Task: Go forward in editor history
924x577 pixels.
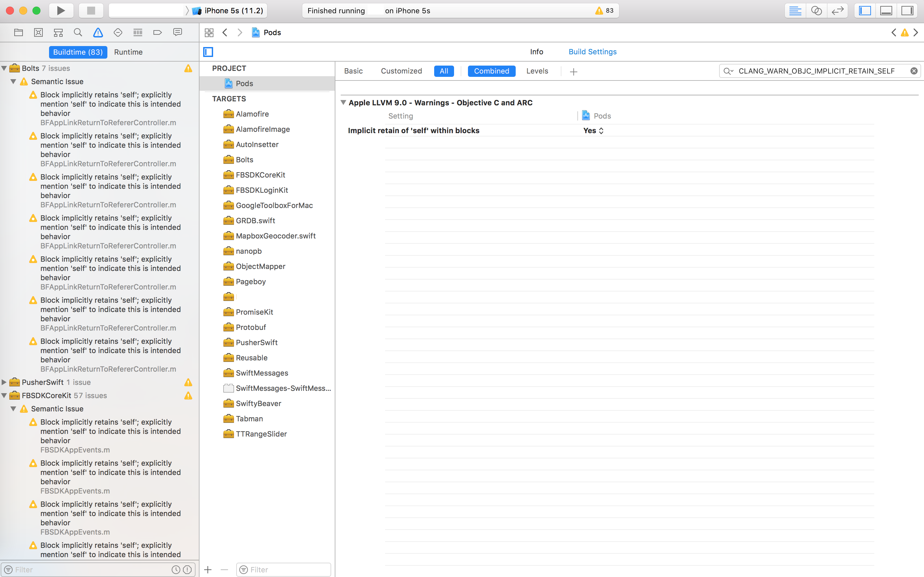Action: pos(240,32)
